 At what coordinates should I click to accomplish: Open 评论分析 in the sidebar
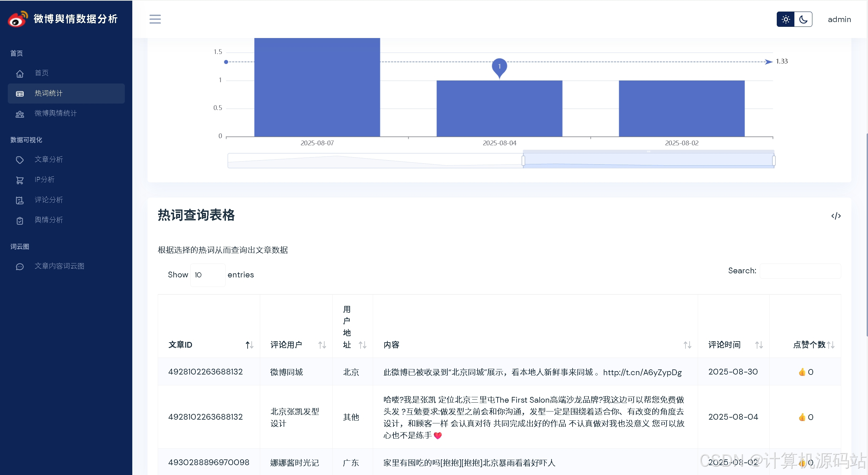[x=49, y=200]
